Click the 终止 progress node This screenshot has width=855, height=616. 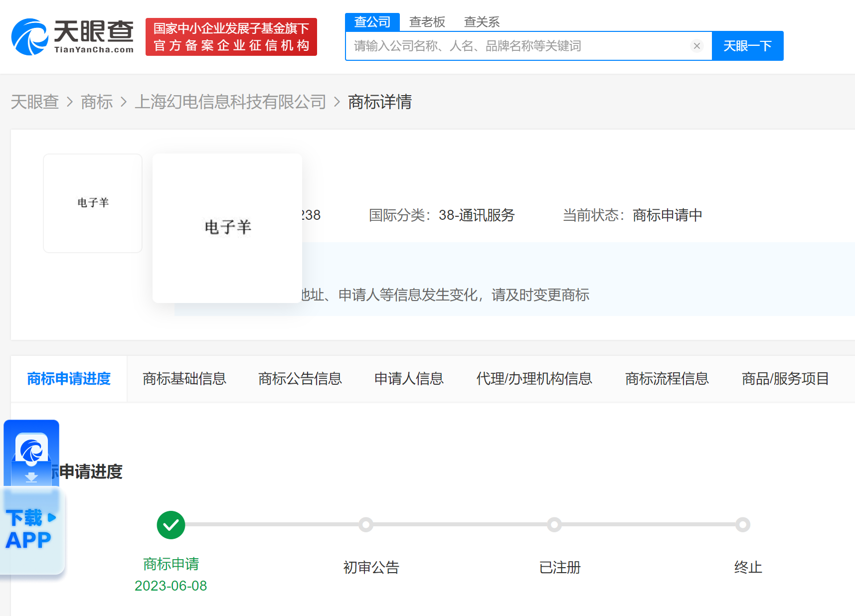coord(743,525)
